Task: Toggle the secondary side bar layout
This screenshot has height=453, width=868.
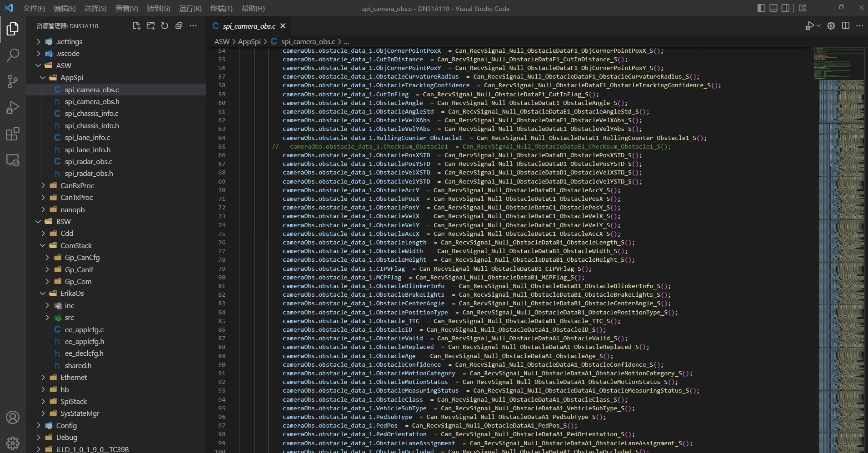Action: tap(785, 8)
